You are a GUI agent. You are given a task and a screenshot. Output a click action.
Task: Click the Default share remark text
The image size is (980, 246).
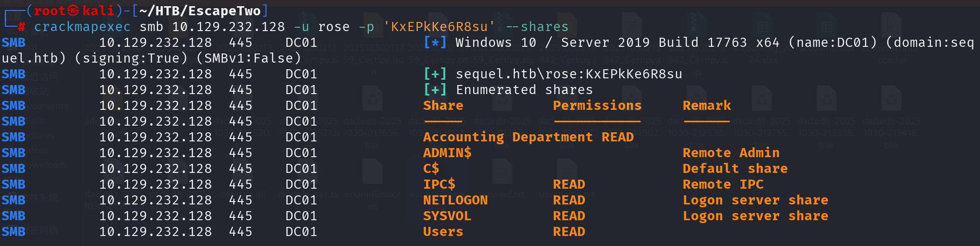click(735, 169)
